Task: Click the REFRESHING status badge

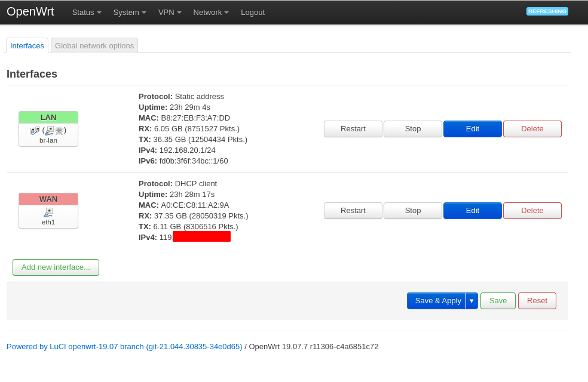Action: pyautogui.click(x=547, y=11)
